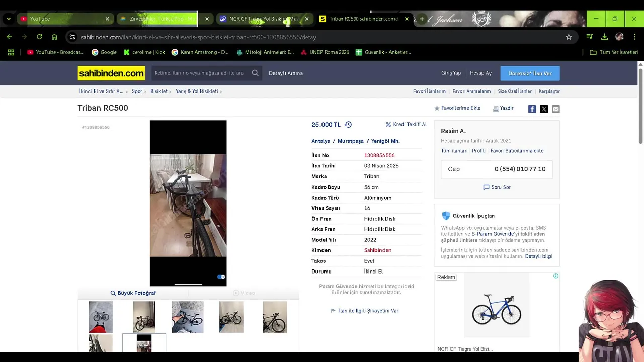Click Yazdır to print listing
This screenshot has width=644, height=362.
coord(503,108)
